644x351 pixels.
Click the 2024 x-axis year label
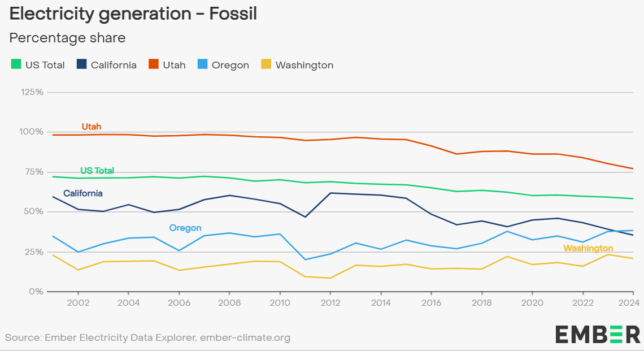click(630, 303)
